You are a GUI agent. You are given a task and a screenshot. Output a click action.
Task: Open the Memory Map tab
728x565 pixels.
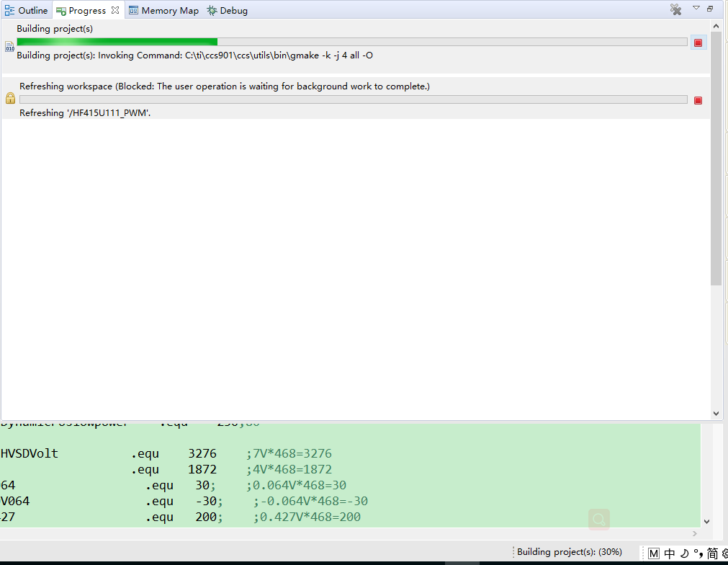tap(164, 10)
